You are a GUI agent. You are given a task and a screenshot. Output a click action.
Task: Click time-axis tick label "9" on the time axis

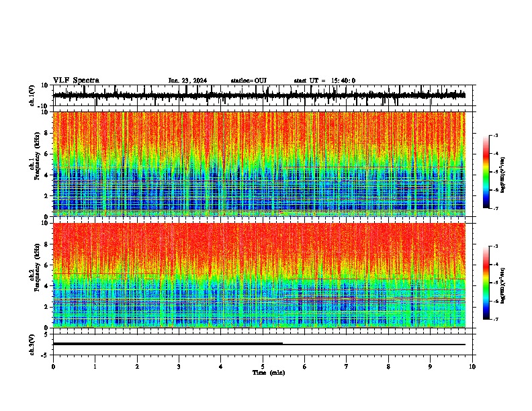pyautogui.click(x=430, y=367)
